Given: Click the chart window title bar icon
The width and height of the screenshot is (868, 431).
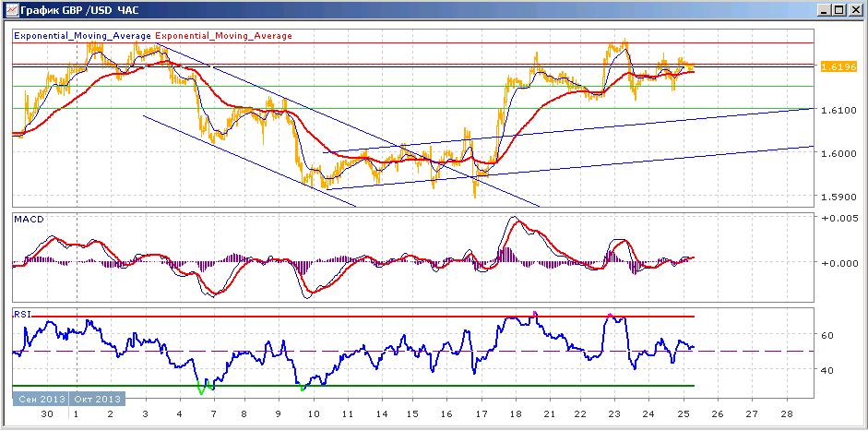Looking at the screenshot, I should point(10,9).
